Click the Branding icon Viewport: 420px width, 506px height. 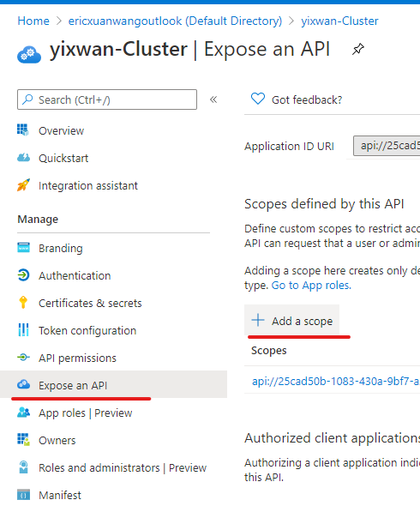[x=23, y=248]
